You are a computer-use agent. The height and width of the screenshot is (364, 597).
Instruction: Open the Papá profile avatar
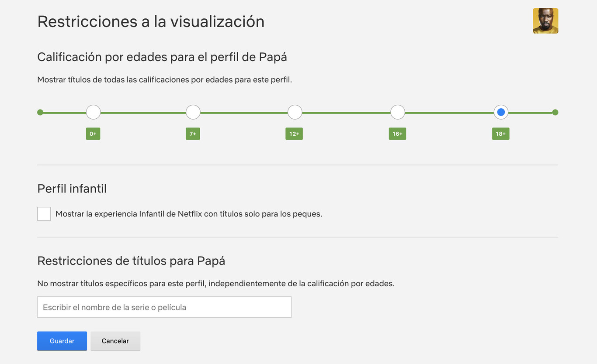pyautogui.click(x=545, y=21)
